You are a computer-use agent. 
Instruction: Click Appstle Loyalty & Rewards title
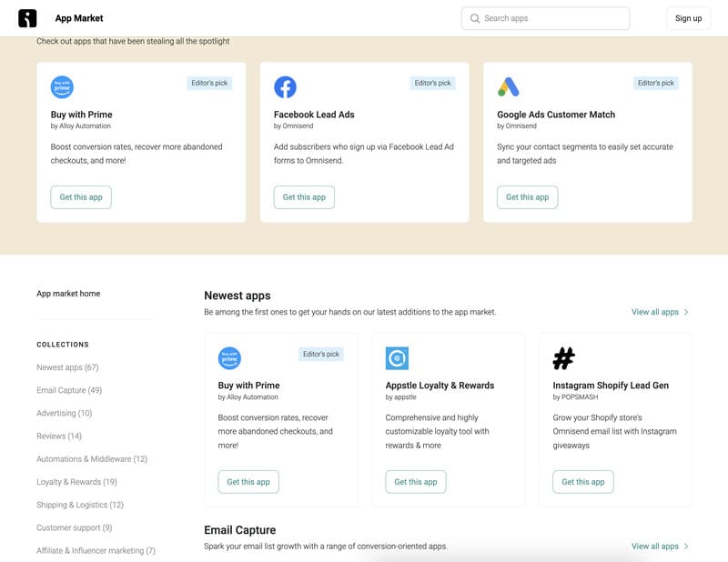click(x=440, y=386)
